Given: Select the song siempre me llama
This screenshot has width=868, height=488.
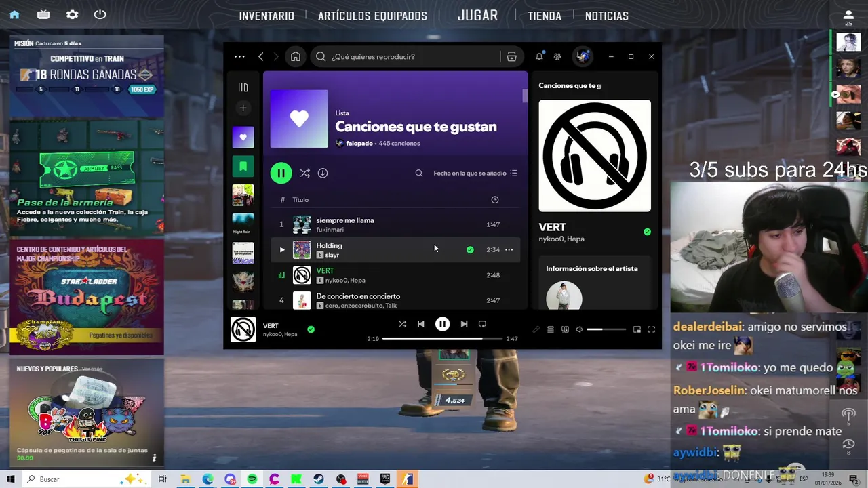Looking at the screenshot, I should pyautogui.click(x=344, y=220).
